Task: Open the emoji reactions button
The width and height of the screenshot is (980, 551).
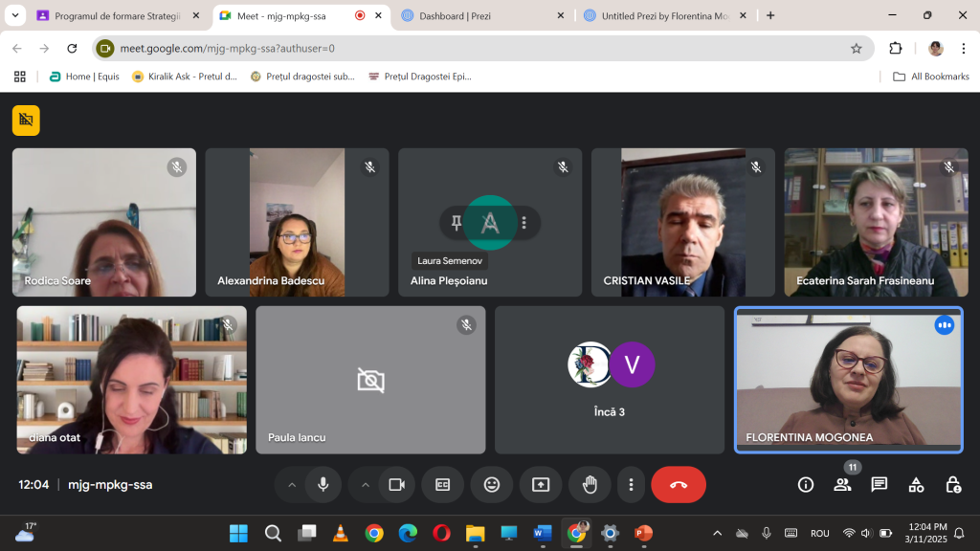Action: [492, 485]
